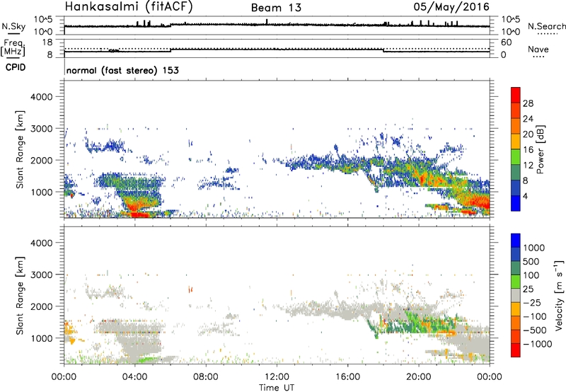Click the 16:00 time axis label
The image size is (566, 392).
347,377
